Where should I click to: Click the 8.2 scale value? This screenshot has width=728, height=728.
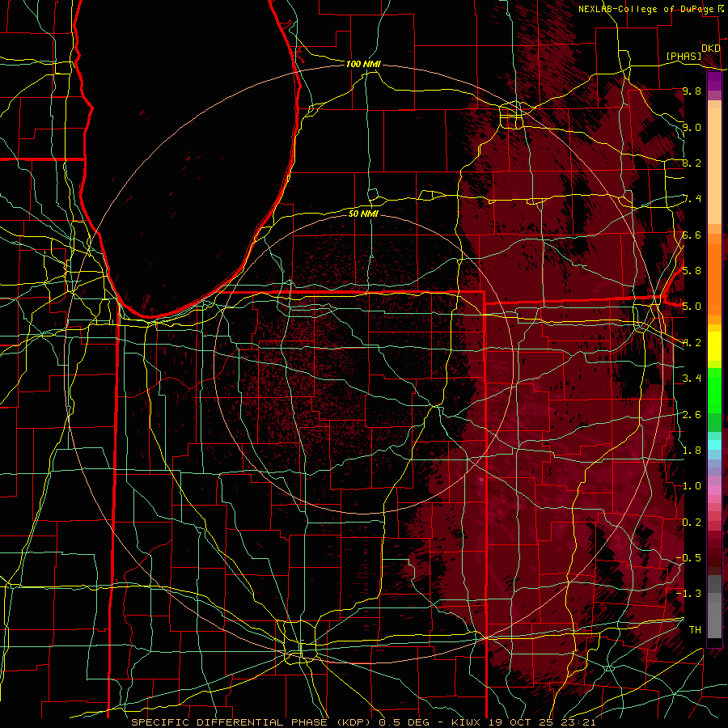[692, 163]
